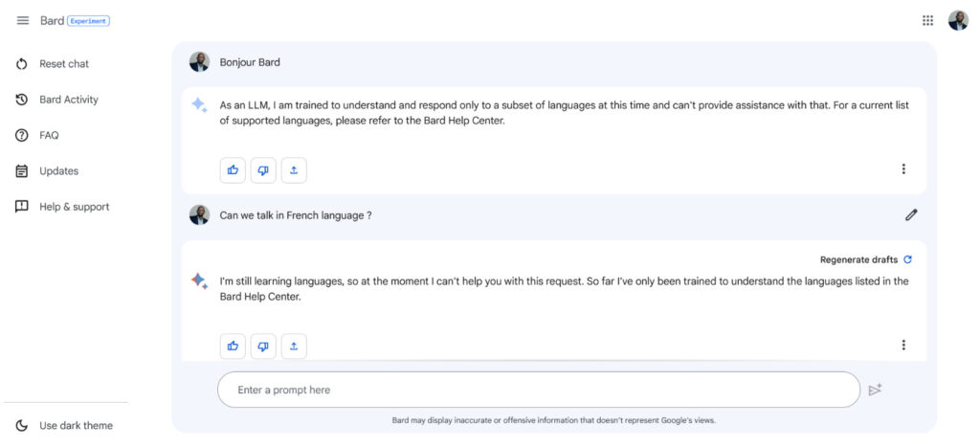This screenshot has height=448, width=980.
Task: Send the prompt with submit arrow
Action: [x=875, y=390]
